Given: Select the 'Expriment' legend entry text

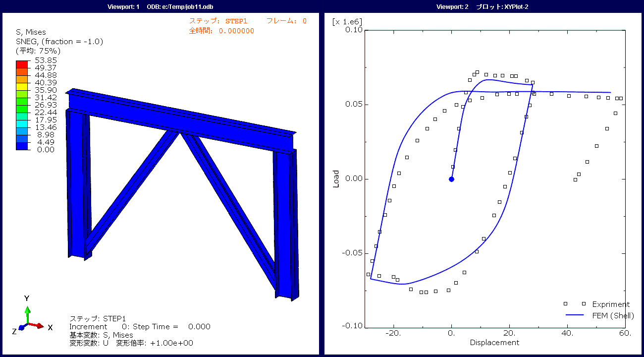Looking at the screenshot, I should pos(611,304).
